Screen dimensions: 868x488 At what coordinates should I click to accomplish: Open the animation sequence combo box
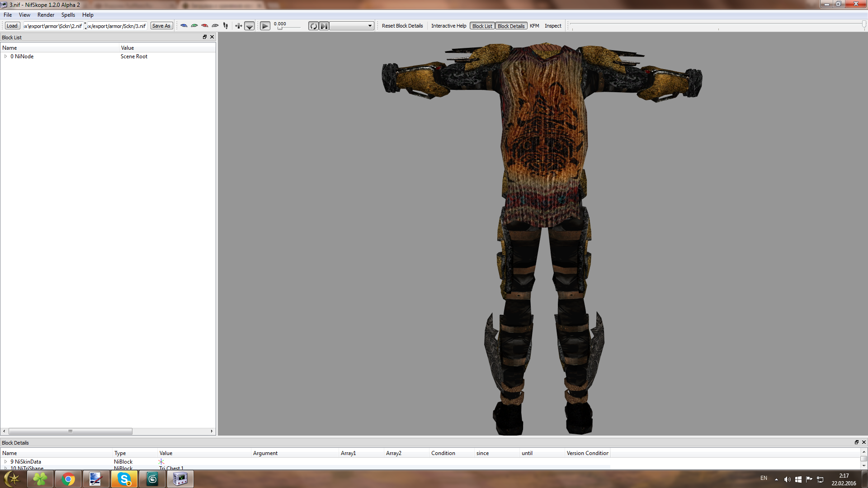[351, 26]
